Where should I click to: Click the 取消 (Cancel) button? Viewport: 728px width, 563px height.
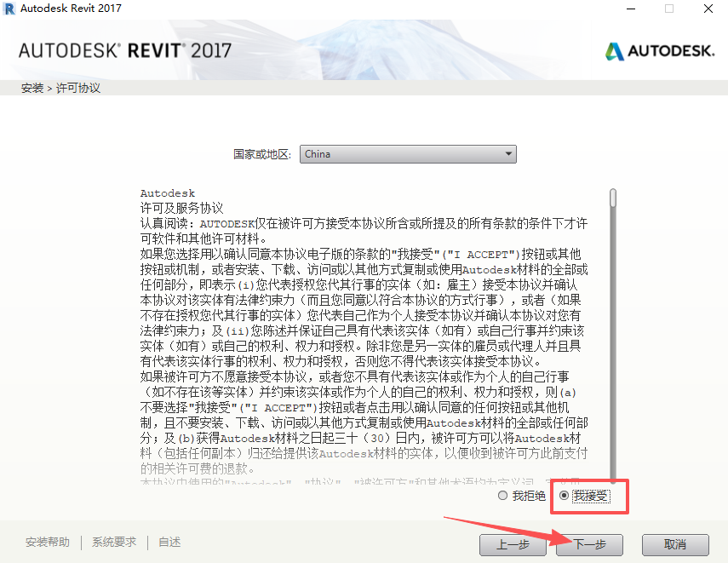(x=675, y=544)
